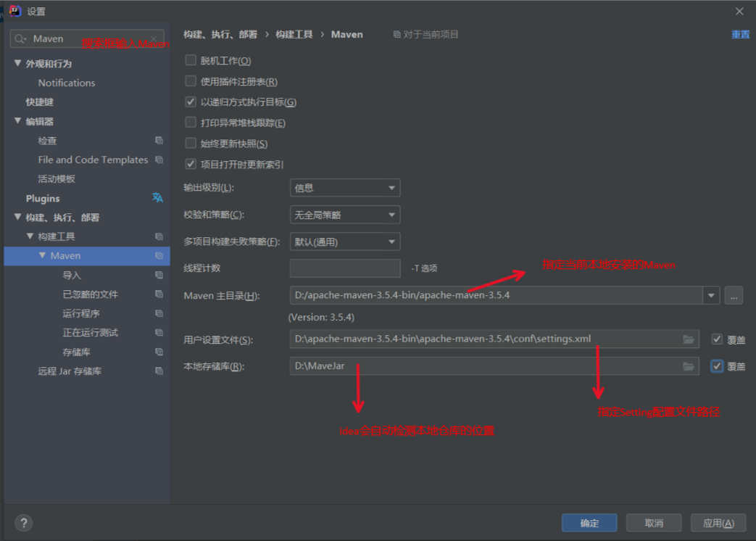Click the project-scope icon beside 构建工具

pos(159,236)
